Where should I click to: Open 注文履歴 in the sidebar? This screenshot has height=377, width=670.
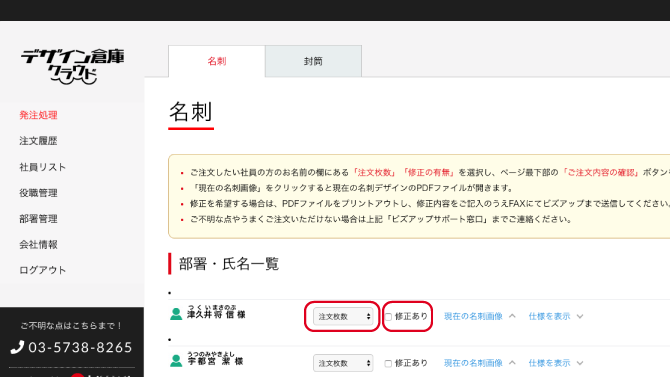[x=38, y=141]
